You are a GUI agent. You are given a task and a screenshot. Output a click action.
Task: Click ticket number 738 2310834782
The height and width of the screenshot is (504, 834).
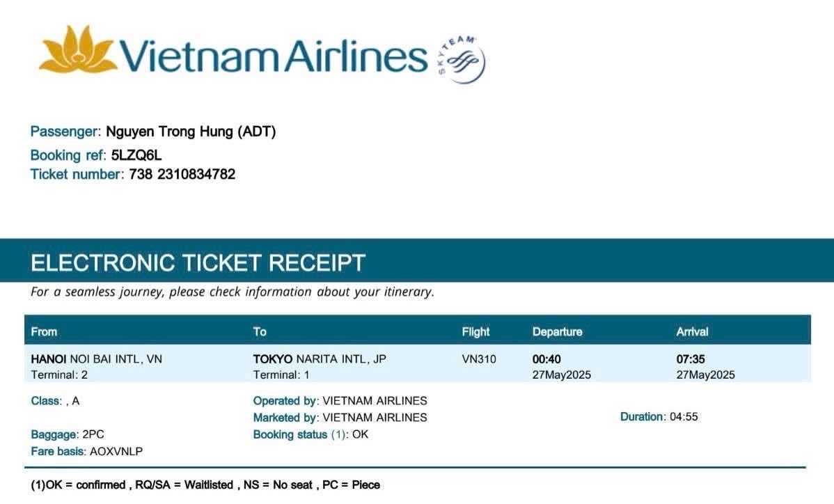182,174
